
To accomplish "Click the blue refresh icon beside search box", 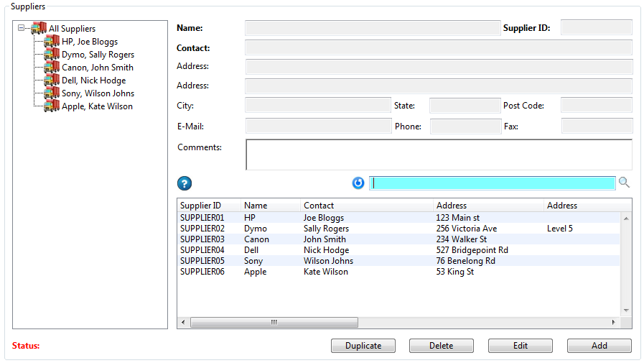I will click(x=358, y=183).
